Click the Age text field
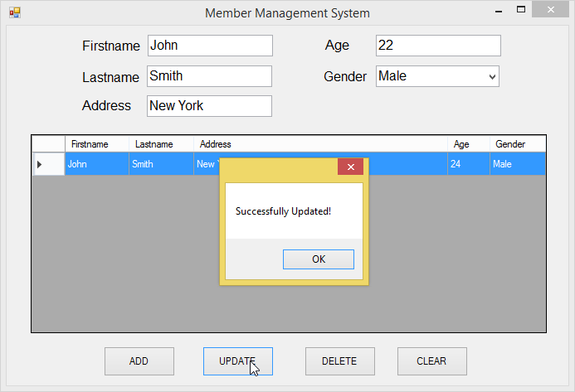The width and height of the screenshot is (575, 392). click(x=437, y=46)
